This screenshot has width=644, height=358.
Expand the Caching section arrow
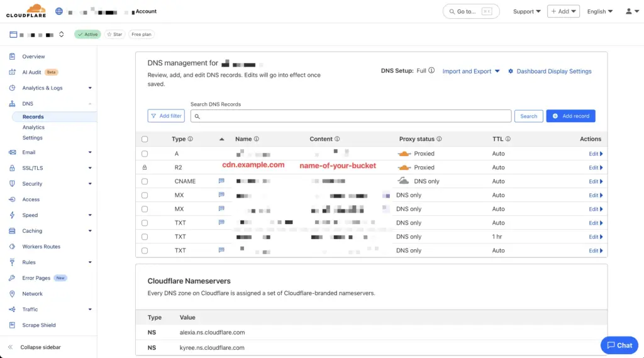coord(90,231)
